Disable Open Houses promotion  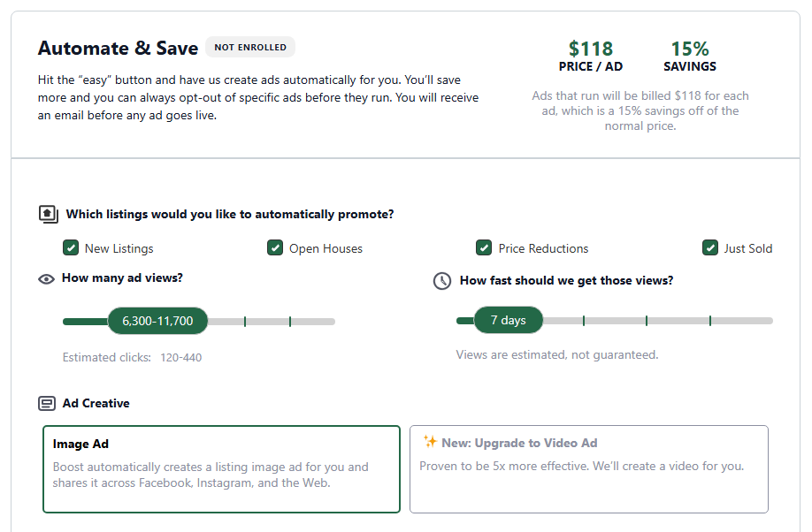(275, 247)
